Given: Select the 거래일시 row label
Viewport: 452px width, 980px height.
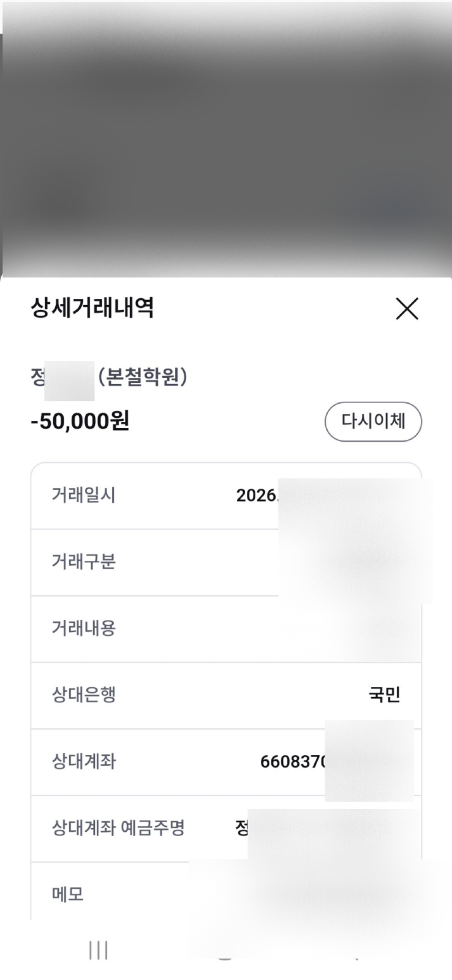Looking at the screenshot, I should tap(84, 495).
